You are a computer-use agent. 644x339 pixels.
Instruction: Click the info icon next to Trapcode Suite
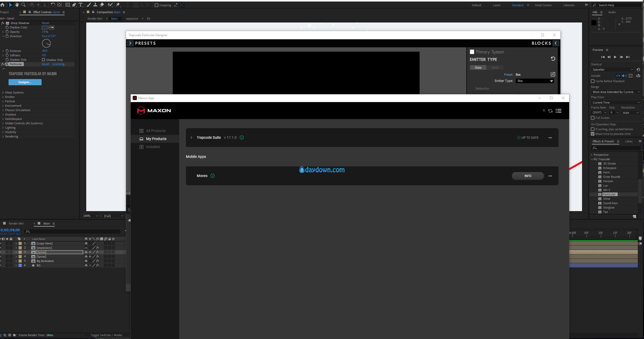[x=242, y=137]
